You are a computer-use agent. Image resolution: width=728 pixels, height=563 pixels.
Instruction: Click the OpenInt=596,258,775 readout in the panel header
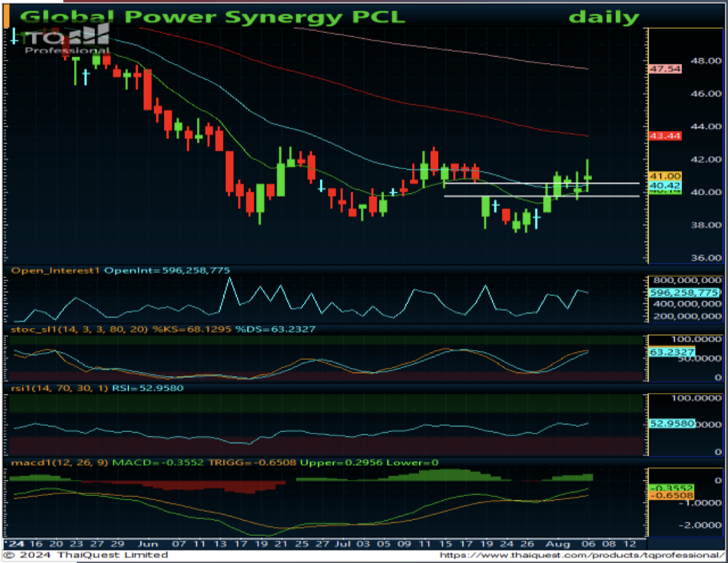coord(167,271)
